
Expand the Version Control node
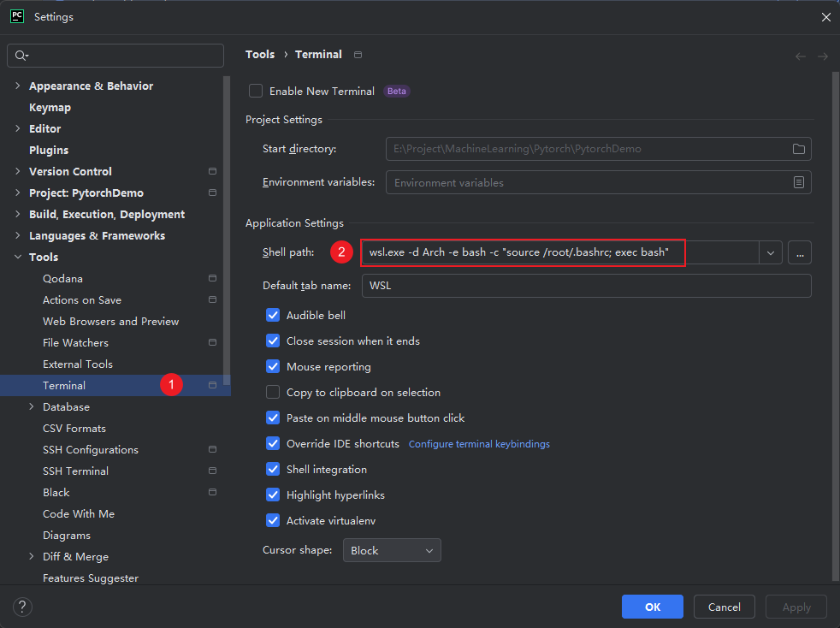[18, 171]
